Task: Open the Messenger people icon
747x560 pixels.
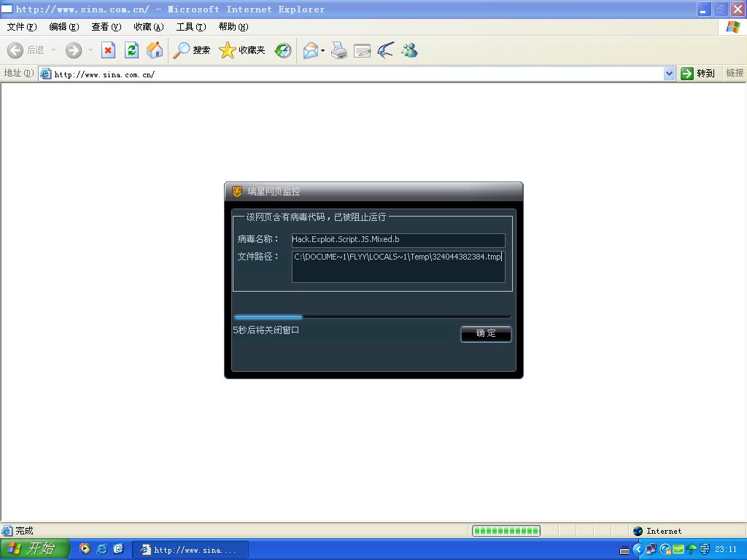Action: coord(409,50)
